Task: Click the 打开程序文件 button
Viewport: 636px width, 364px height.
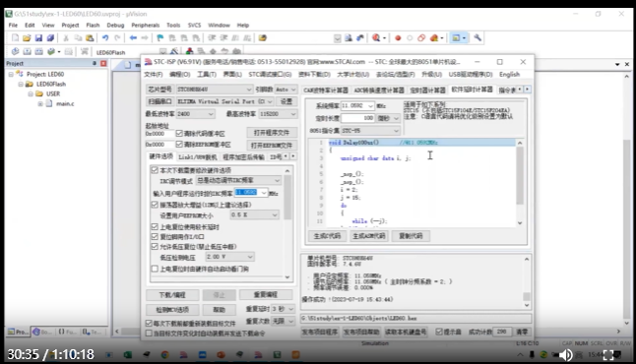Action: [x=272, y=133]
